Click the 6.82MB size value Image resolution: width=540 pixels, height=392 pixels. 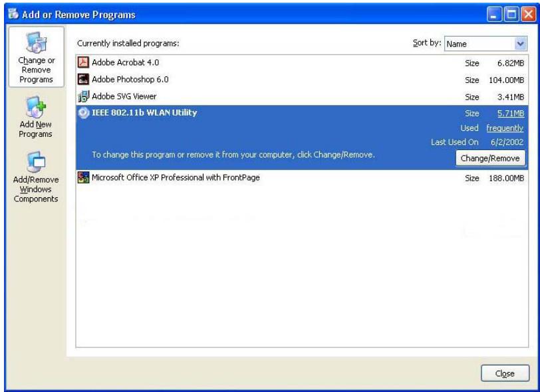(x=511, y=63)
